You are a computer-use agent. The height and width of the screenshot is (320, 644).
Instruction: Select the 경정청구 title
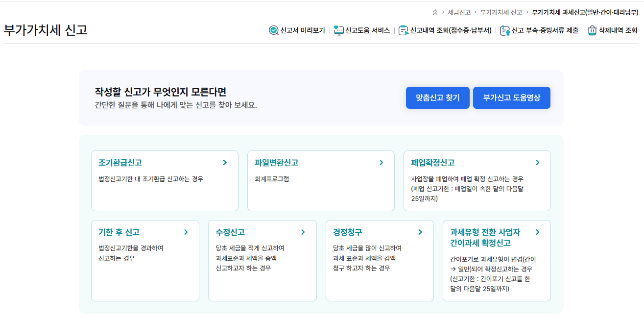(348, 232)
